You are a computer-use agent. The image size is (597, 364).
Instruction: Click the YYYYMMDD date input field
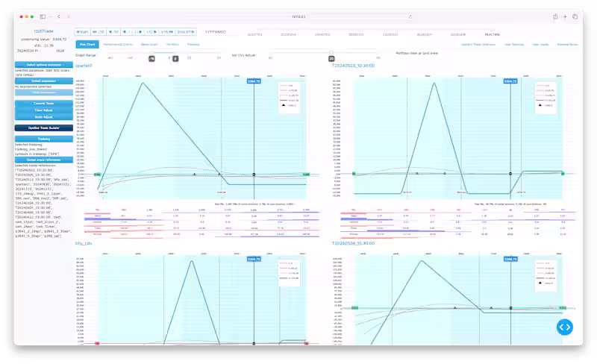pos(216,32)
